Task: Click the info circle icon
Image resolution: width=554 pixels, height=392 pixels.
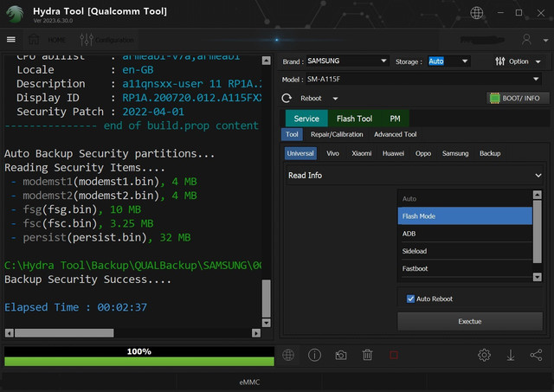Action: pyautogui.click(x=314, y=355)
